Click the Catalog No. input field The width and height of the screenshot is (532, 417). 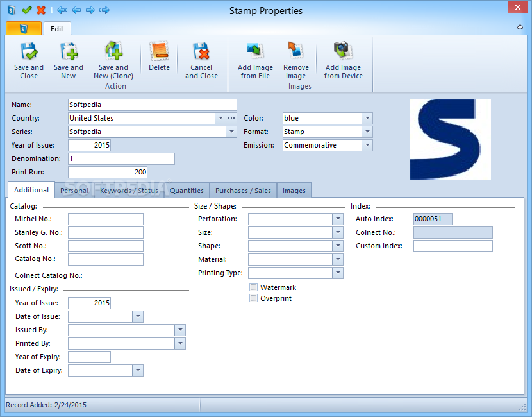coord(106,259)
